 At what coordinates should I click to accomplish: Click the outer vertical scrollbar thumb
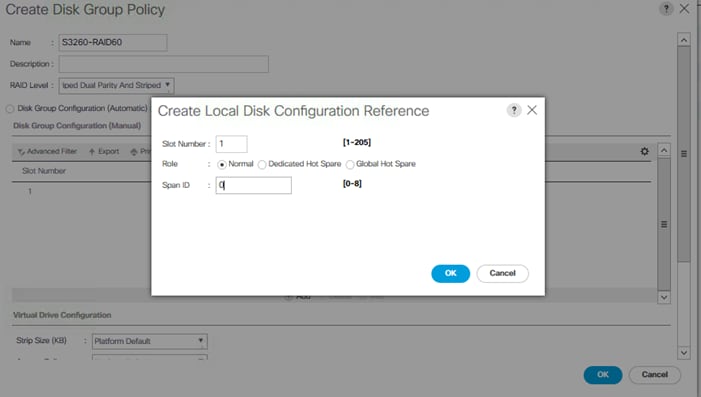click(684, 154)
